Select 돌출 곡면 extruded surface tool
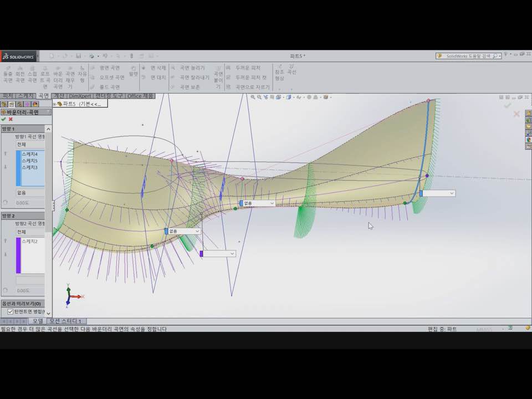532x399 pixels. (x=8, y=75)
